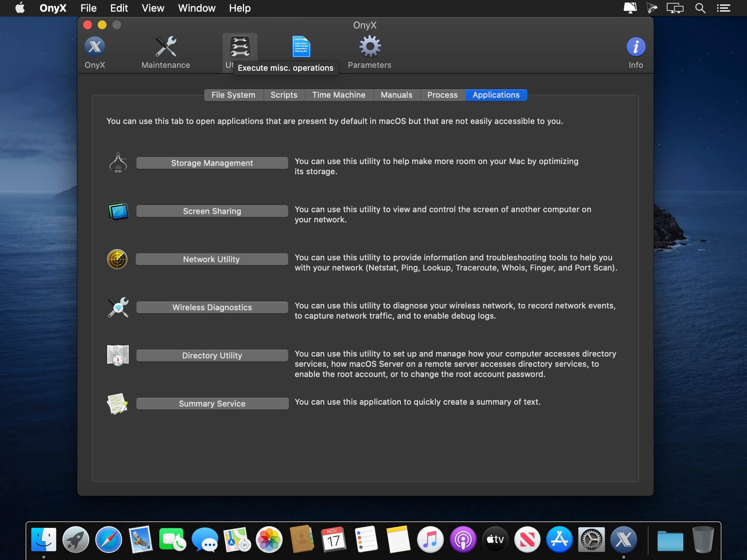Click the Network Utility radar icon
747x560 pixels.
[x=117, y=259]
